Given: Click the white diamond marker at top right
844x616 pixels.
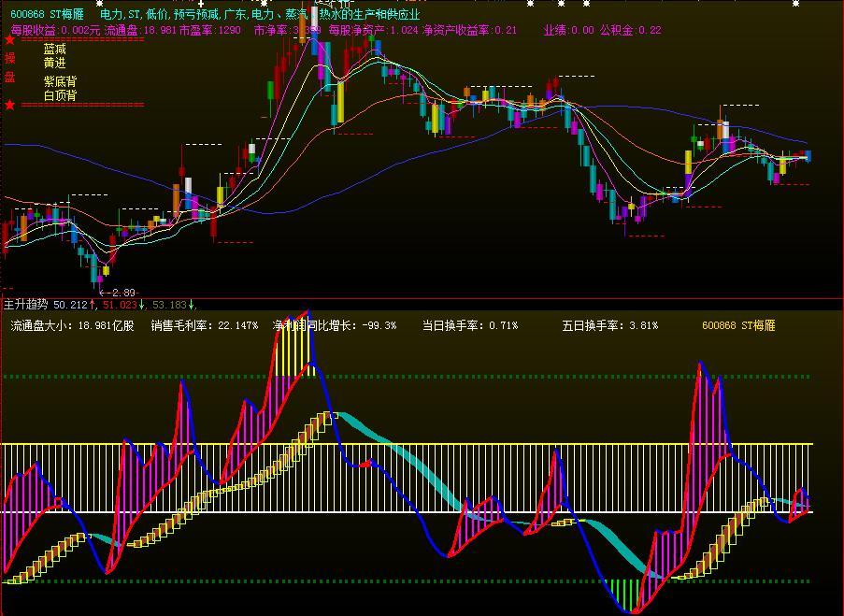Looking at the screenshot, I should [797, 4].
